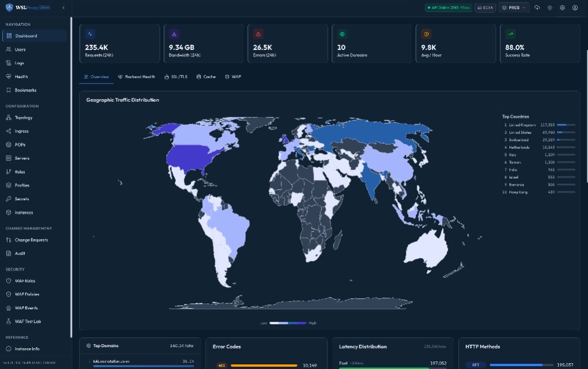Click the cloud upload icon in header
Viewport: 588px width, 369px height.
[x=537, y=7]
